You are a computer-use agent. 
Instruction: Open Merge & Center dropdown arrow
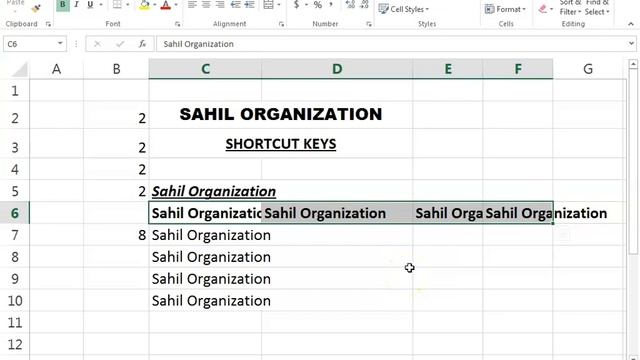pyautogui.click(x=279, y=5)
